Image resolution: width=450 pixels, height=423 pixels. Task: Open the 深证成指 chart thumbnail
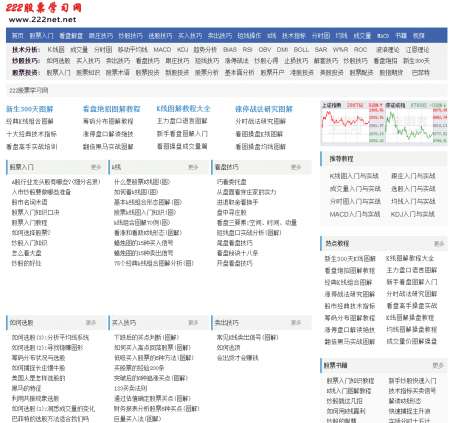point(416,123)
